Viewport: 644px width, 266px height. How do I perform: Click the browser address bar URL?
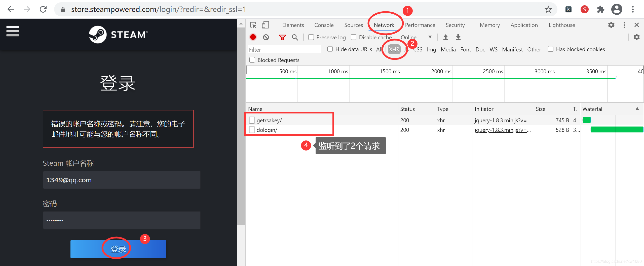tap(159, 9)
